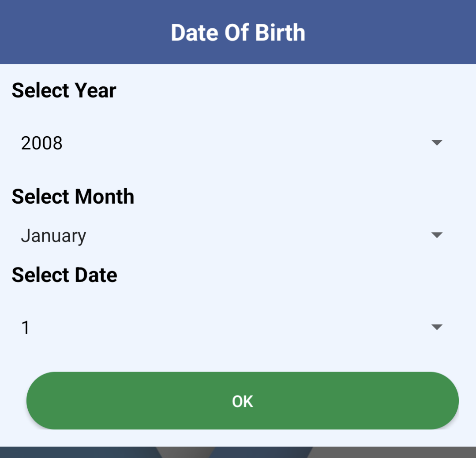
Task: Click the Select Date label
Action: click(64, 275)
